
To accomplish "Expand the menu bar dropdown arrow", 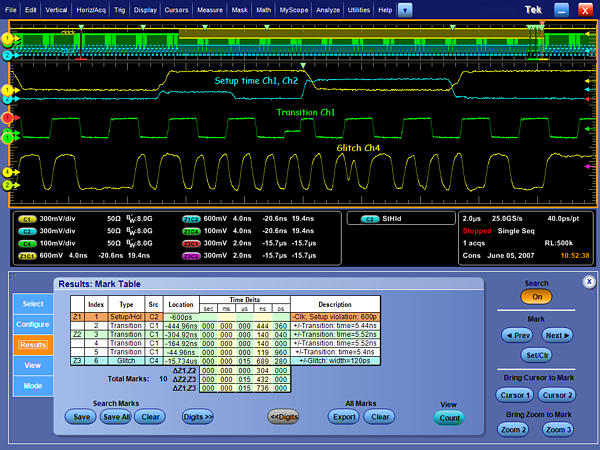I will point(405,8).
